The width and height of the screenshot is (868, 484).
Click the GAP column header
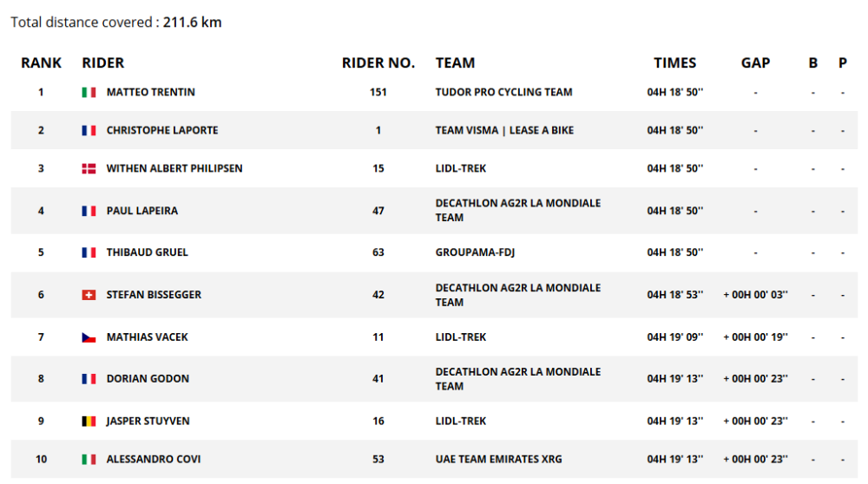point(755,62)
